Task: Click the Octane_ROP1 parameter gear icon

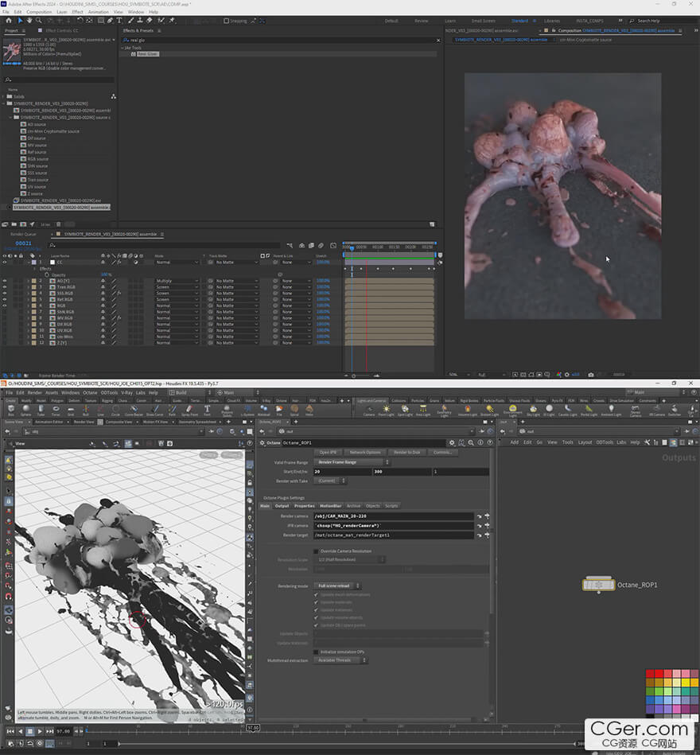Action: [x=452, y=442]
